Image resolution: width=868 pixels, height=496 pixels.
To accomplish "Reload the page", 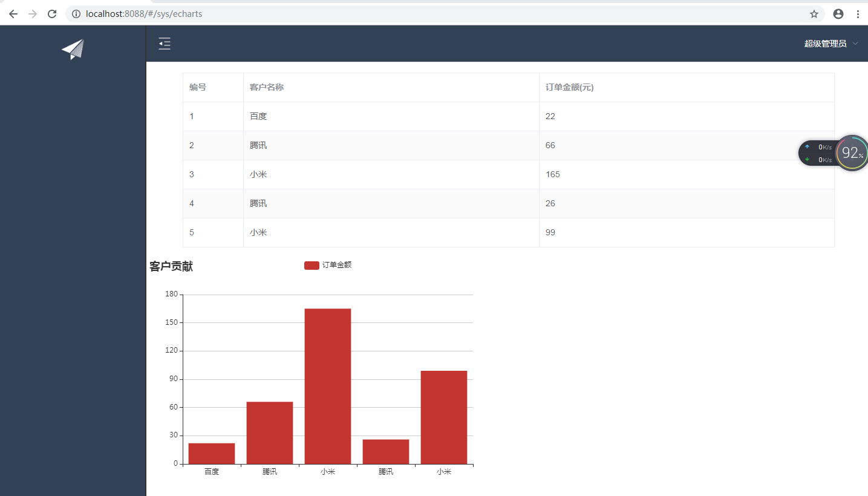I will coord(52,14).
